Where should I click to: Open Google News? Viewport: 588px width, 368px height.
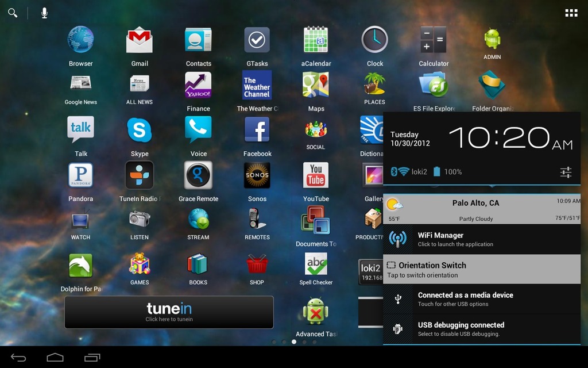pyautogui.click(x=80, y=83)
